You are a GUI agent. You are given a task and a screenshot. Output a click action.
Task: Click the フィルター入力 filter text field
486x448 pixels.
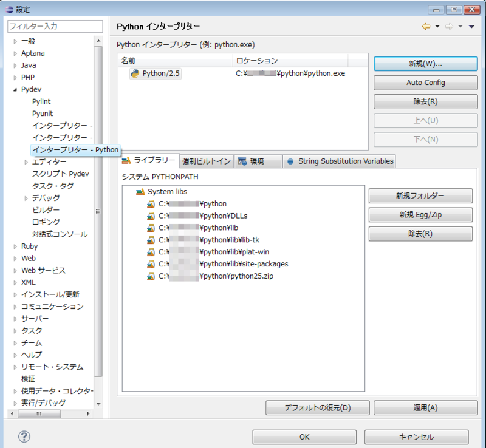point(55,26)
